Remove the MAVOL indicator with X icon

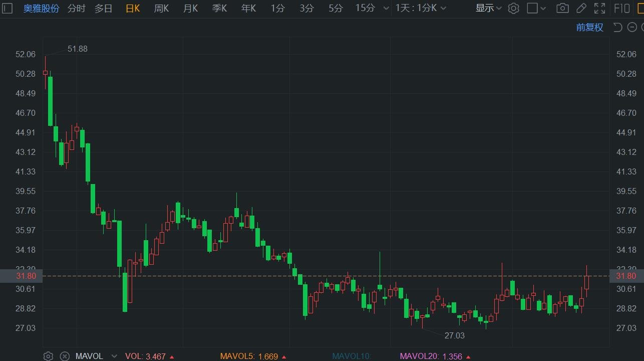(x=65, y=356)
